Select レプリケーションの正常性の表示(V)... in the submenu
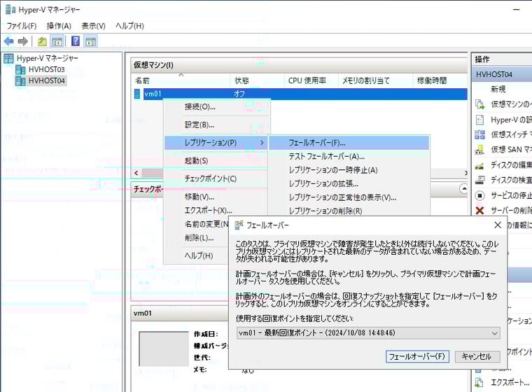This screenshot has height=392, width=532. coord(349,197)
